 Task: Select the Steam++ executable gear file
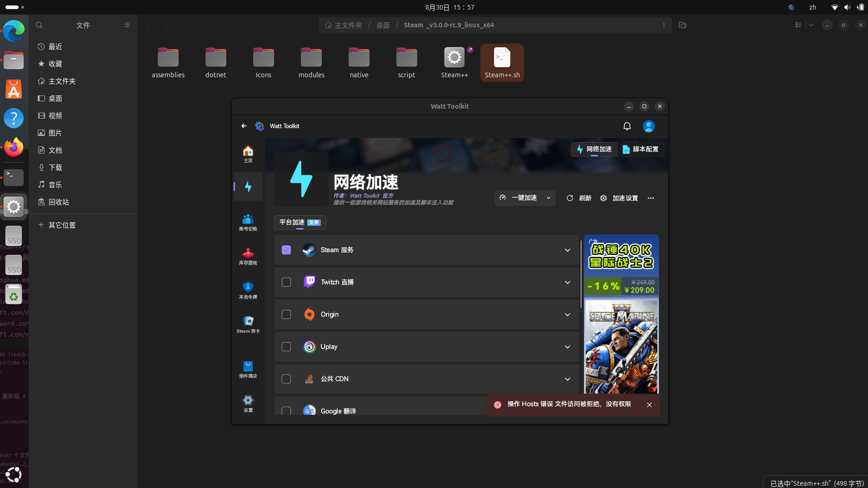click(454, 63)
